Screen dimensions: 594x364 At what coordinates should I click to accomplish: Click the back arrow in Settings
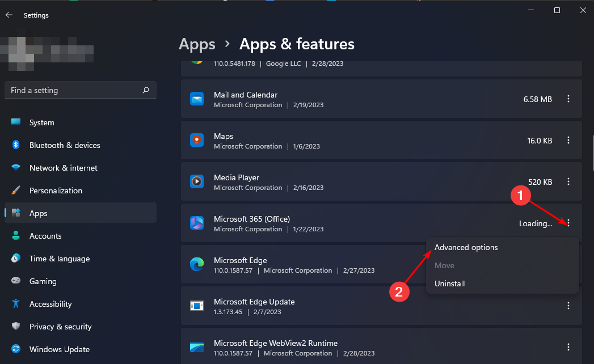9,15
